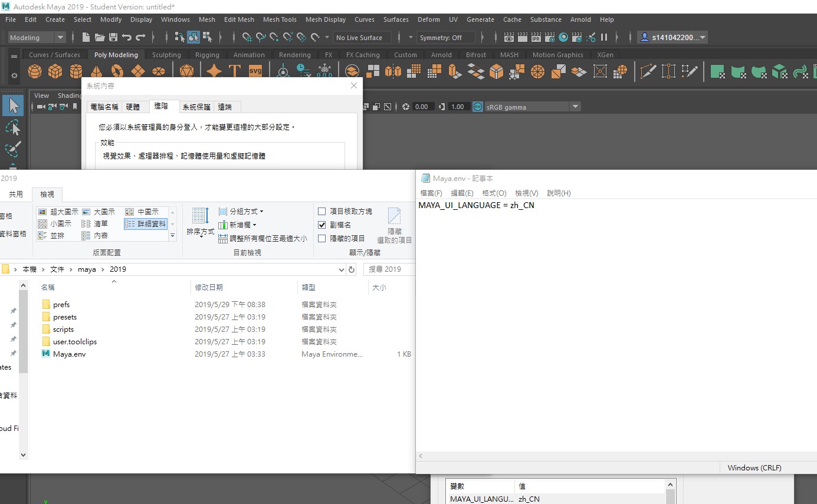
Task: Expand the 新增欄 dropdown in Explorer
Action: [x=238, y=225]
